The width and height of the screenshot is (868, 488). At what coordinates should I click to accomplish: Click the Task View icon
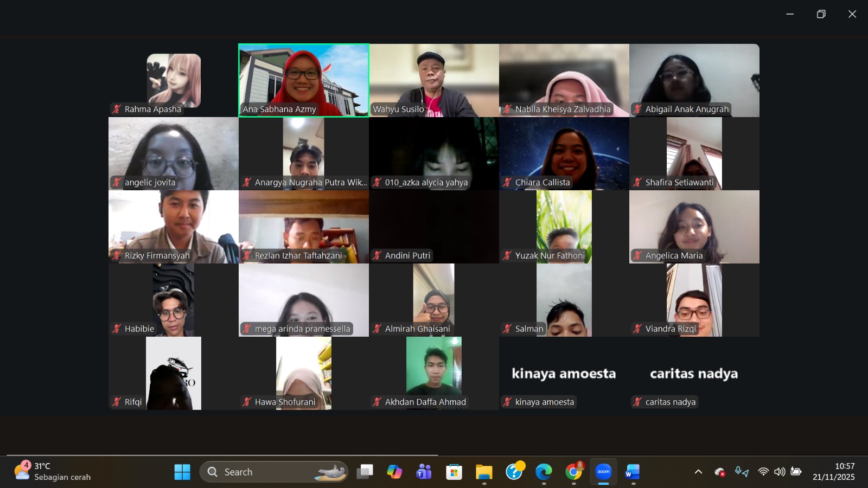tap(365, 472)
